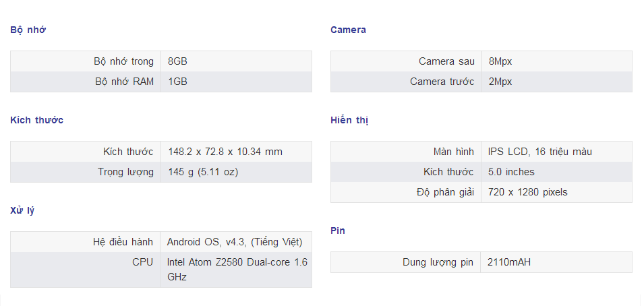This screenshot has width=644, height=306.
Task: Click the 8GB internal memory value
Action: [x=177, y=61]
